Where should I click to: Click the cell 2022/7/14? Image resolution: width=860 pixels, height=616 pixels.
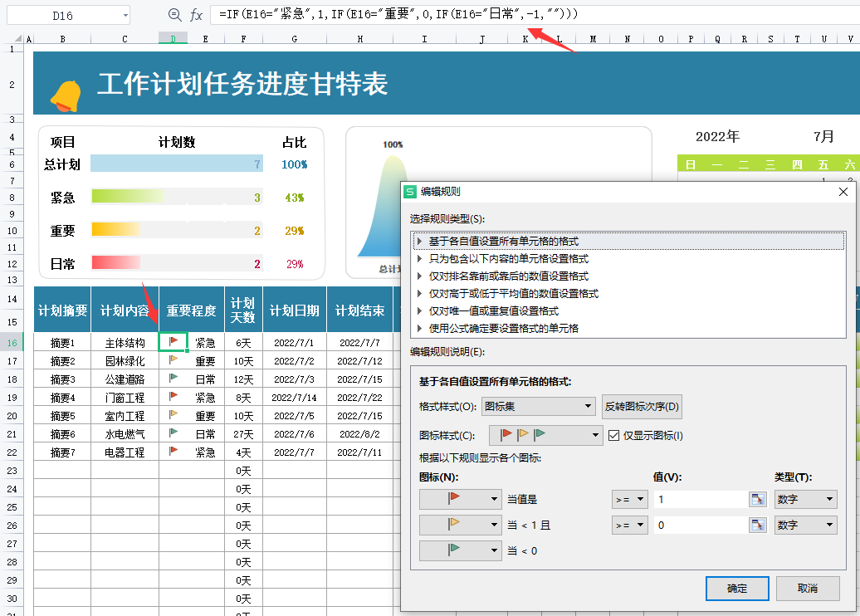(295, 397)
